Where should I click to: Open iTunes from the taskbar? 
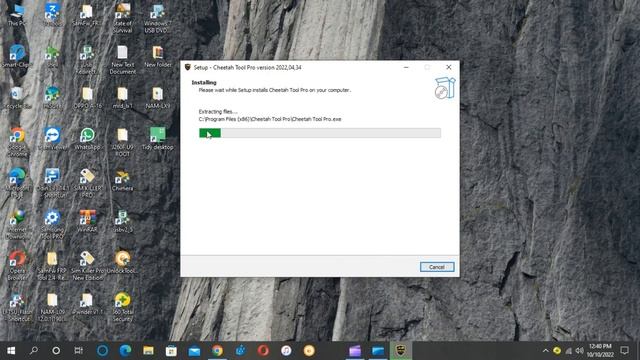pyautogui.click(x=286, y=351)
